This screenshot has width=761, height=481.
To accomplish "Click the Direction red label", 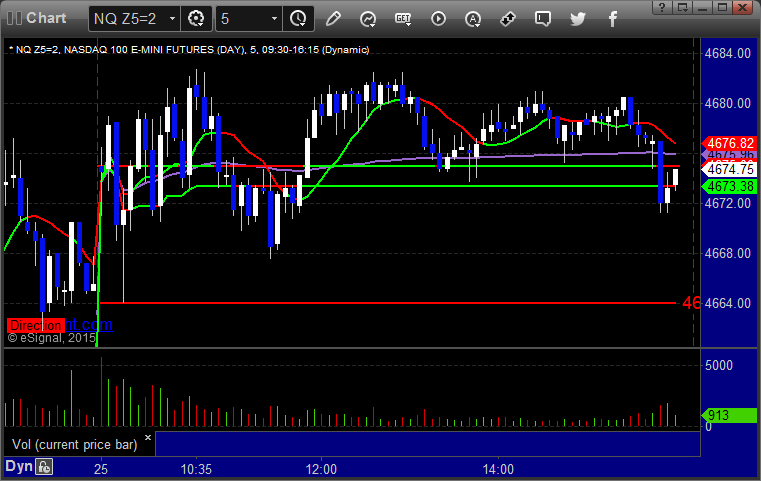I will (35, 325).
